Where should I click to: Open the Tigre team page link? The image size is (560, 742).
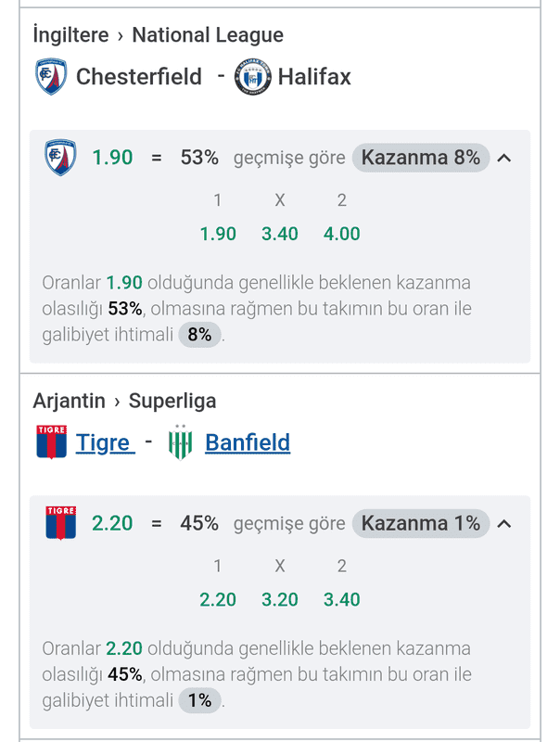coord(105,443)
